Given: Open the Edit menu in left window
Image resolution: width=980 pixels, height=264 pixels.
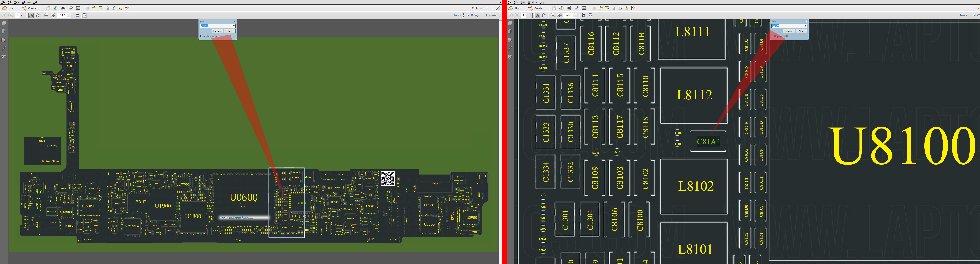Looking at the screenshot, I should point(9,2).
